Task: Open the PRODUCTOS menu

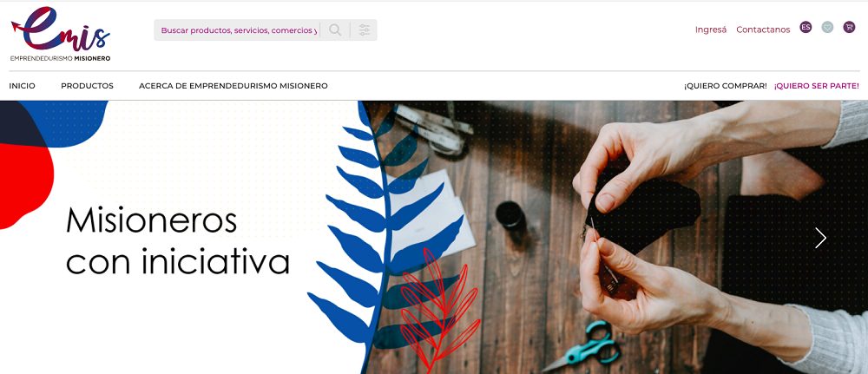Action: (x=87, y=86)
